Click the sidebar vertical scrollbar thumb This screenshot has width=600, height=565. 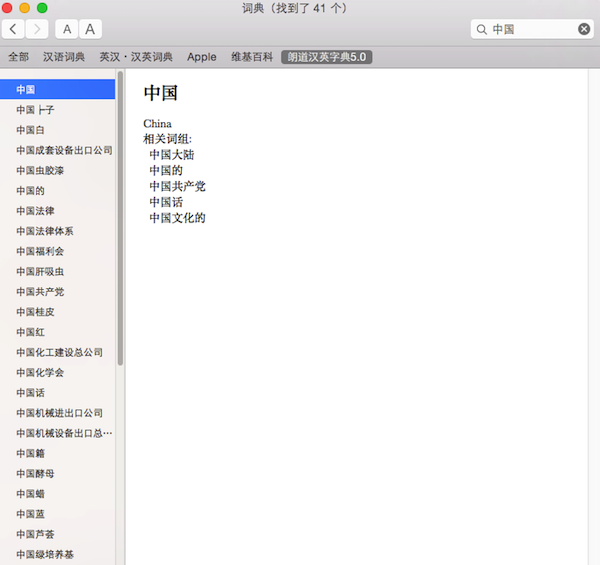(120, 218)
